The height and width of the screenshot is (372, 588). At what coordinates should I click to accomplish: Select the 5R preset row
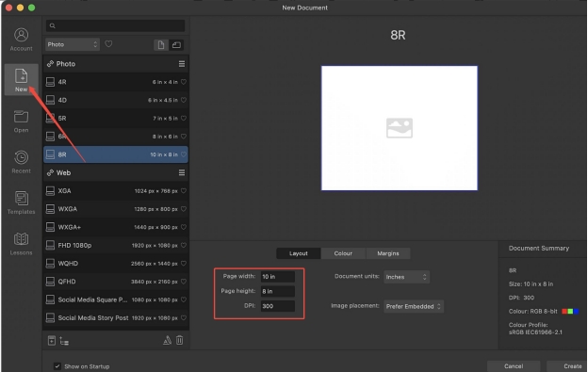pyautogui.click(x=116, y=119)
